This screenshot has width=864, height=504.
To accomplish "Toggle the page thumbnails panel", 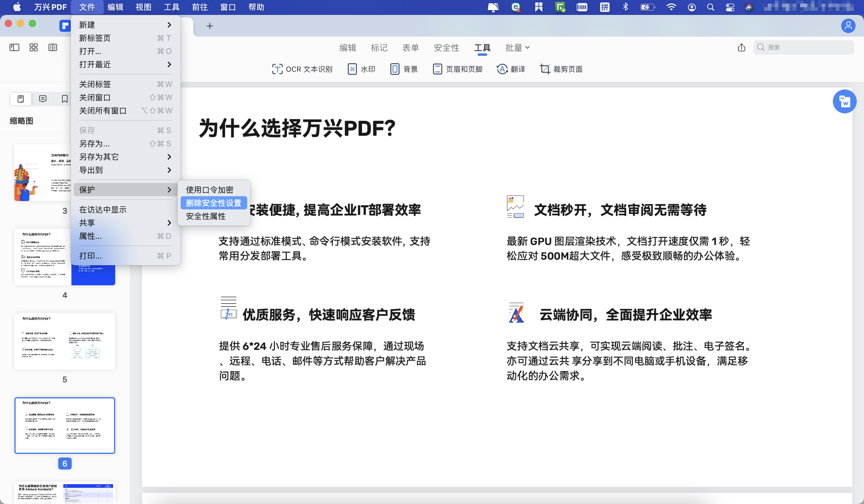I will [21, 99].
